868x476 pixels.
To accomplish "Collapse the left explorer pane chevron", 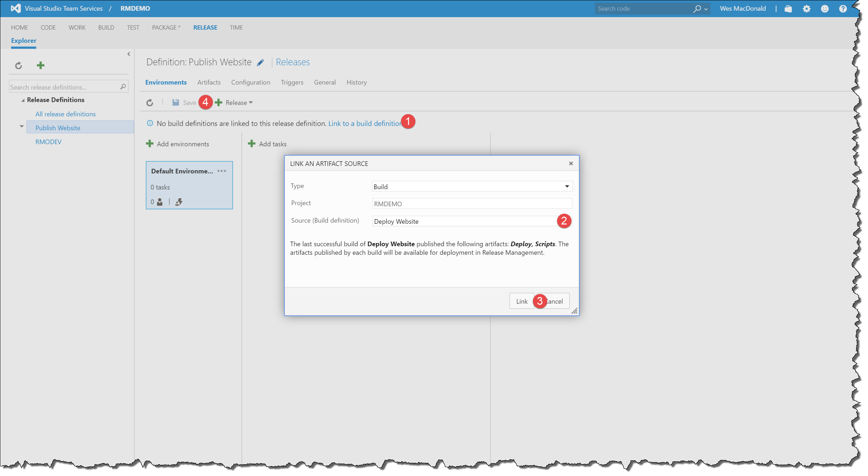I will pos(129,54).
